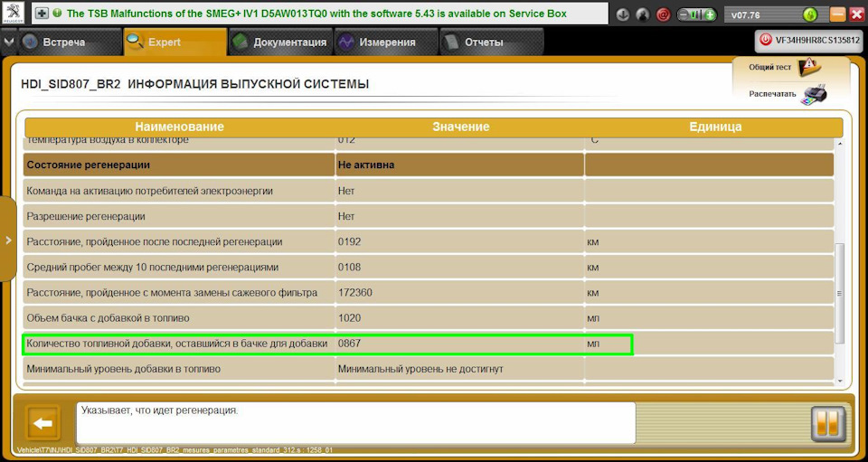The image size is (868, 462).
Task: Select the Состояние регенерации row
Action: (x=429, y=165)
